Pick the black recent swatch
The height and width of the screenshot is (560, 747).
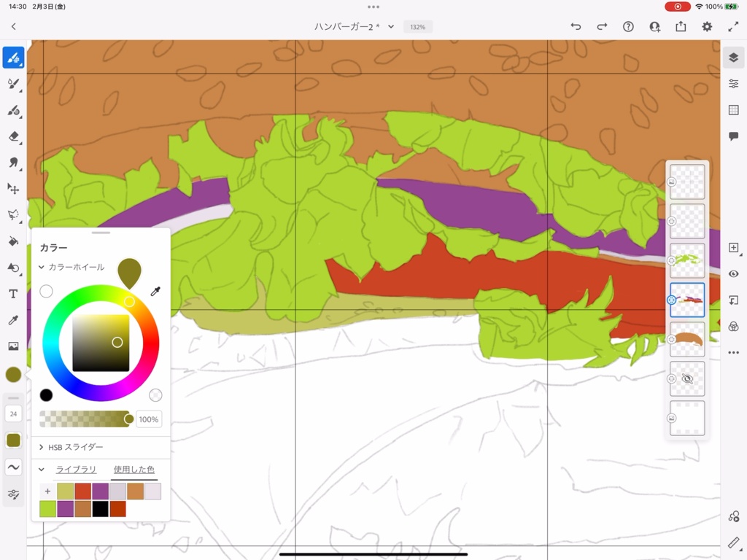tap(100, 509)
